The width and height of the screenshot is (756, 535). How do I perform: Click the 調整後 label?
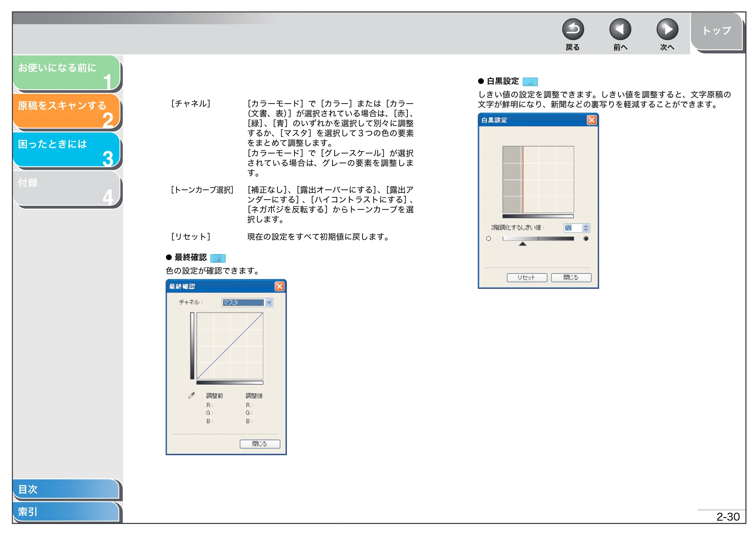pos(254,396)
